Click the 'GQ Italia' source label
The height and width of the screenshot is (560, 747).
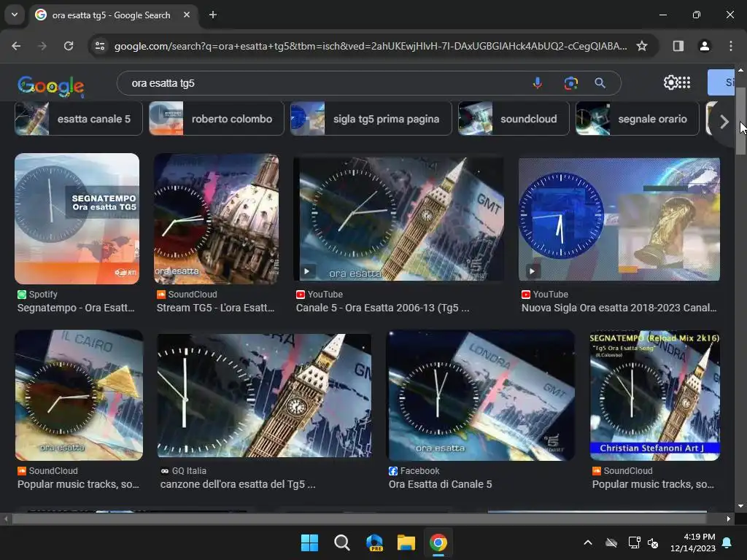click(x=189, y=471)
